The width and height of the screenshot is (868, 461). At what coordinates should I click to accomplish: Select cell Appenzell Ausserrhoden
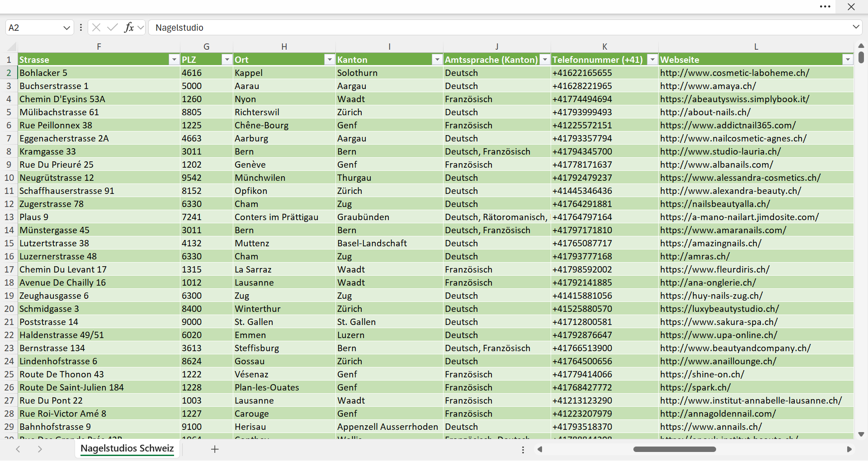coord(389,427)
